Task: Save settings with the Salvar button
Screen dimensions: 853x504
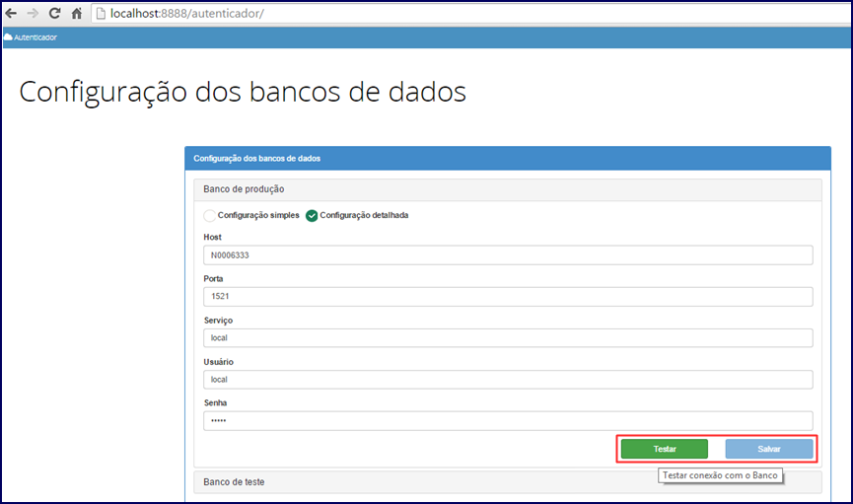Action: (769, 449)
